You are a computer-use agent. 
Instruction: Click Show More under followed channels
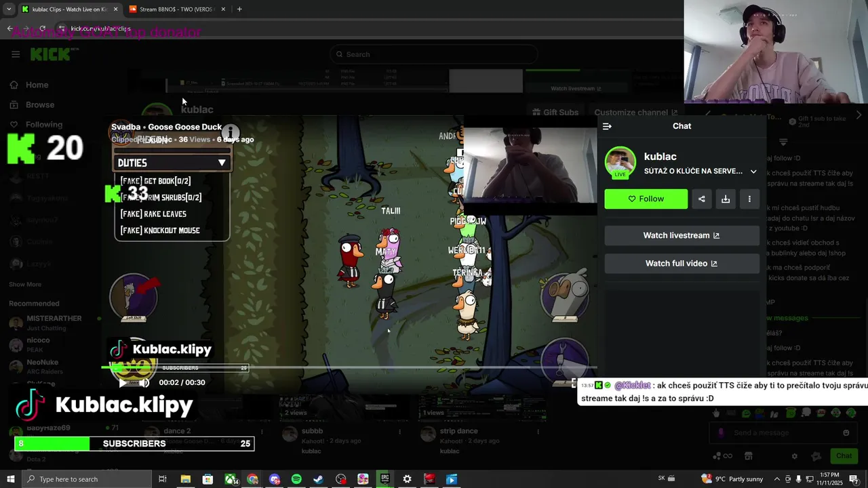pos(25,285)
